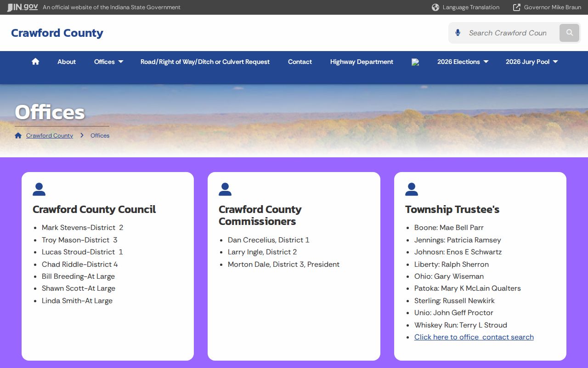
Task: Select Mark Stevens-District 2 entry
Action: (83, 228)
